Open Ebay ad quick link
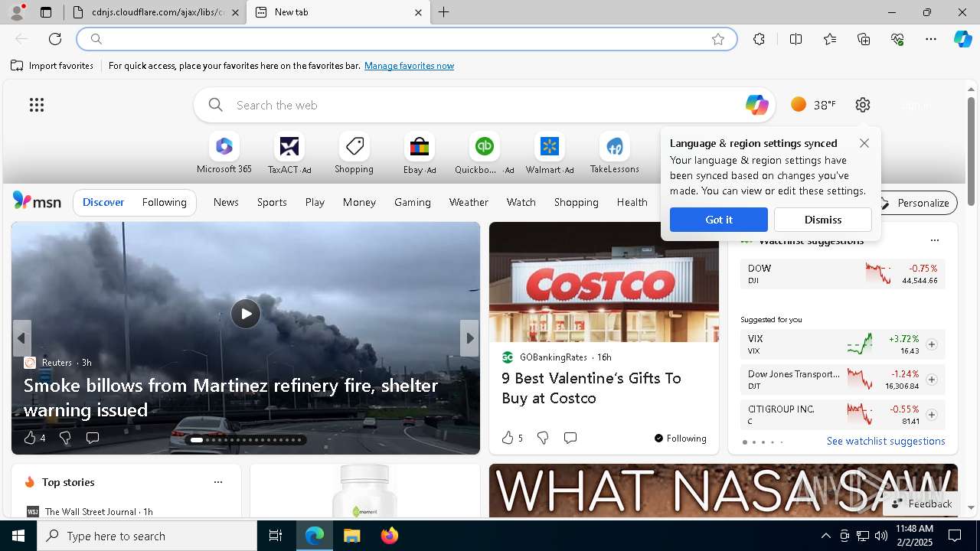 click(420, 154)
